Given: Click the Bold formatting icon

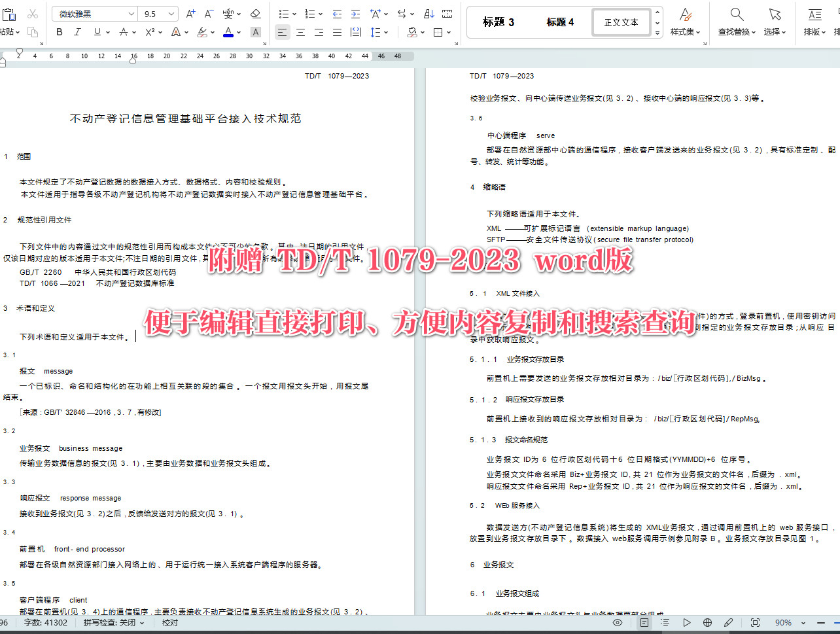Looking at the screenshot, I should click(x=60, y=32).
